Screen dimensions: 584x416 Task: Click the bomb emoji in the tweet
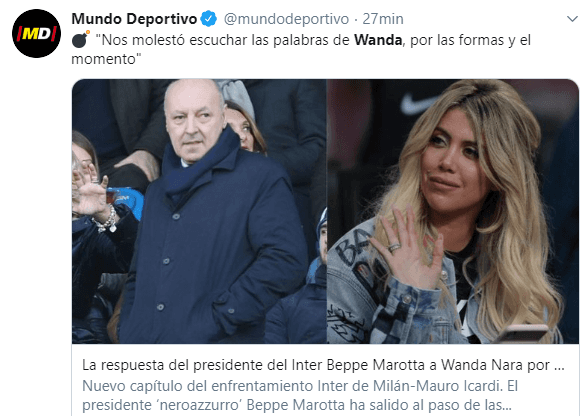(80, 39)
